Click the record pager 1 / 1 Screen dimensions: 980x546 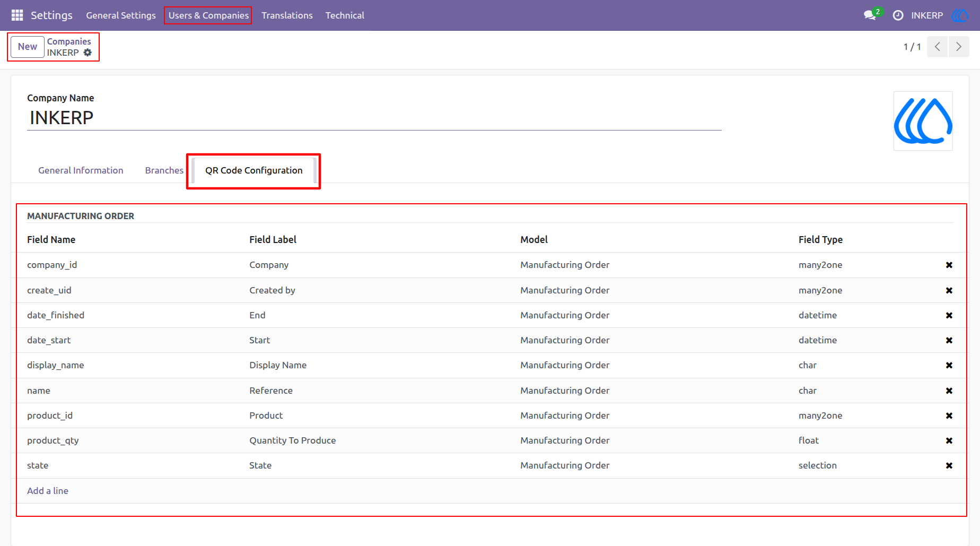coord(912,47)
